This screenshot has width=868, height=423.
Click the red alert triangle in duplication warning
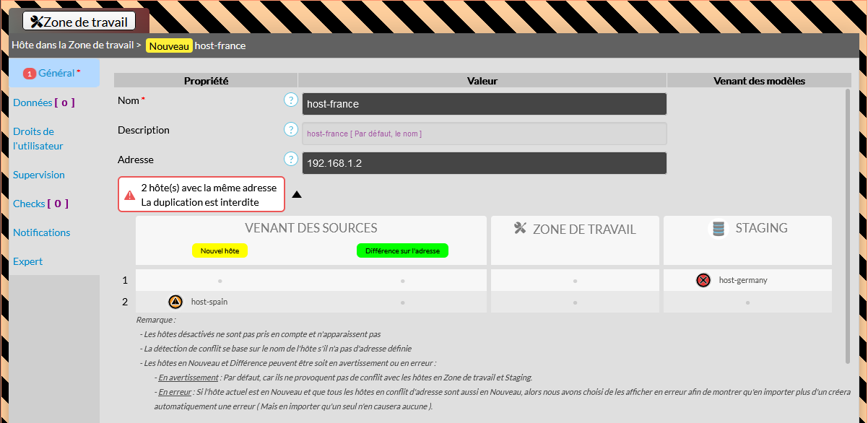tap(130, 195)
